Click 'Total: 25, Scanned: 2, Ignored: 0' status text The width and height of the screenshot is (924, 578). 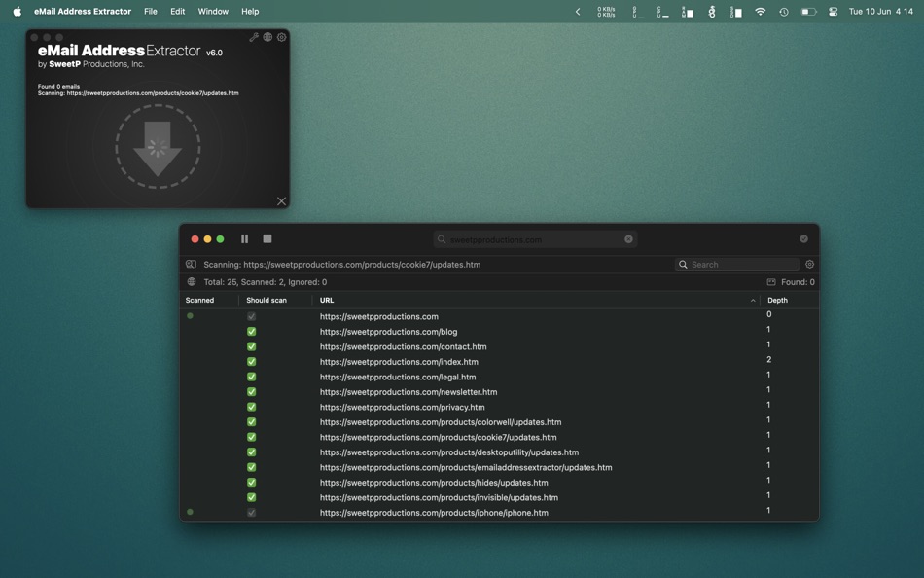[x=266, y=282]
